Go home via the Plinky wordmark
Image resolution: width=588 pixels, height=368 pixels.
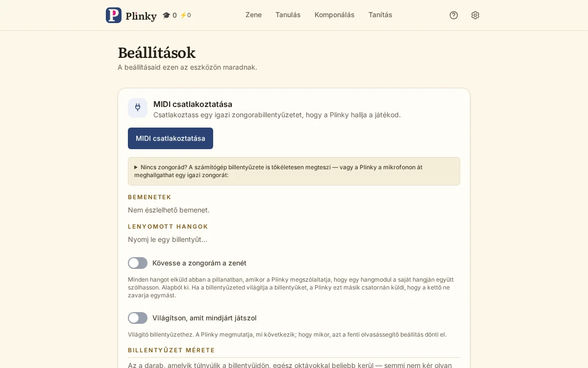click(141, 16)
